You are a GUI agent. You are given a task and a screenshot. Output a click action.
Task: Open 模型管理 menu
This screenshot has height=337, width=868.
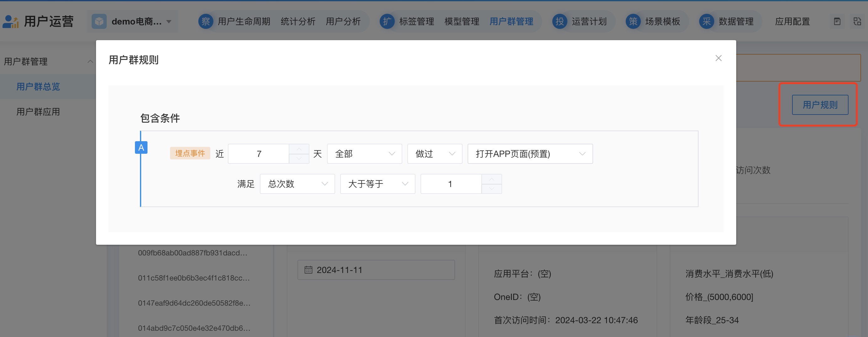tap(462, 22)
